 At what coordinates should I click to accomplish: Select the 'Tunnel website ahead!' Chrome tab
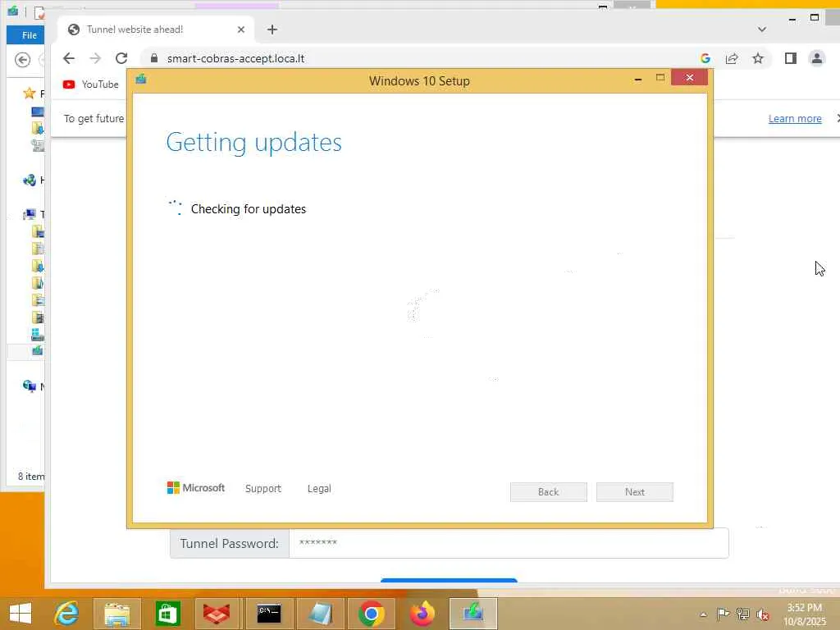(155, 30)
